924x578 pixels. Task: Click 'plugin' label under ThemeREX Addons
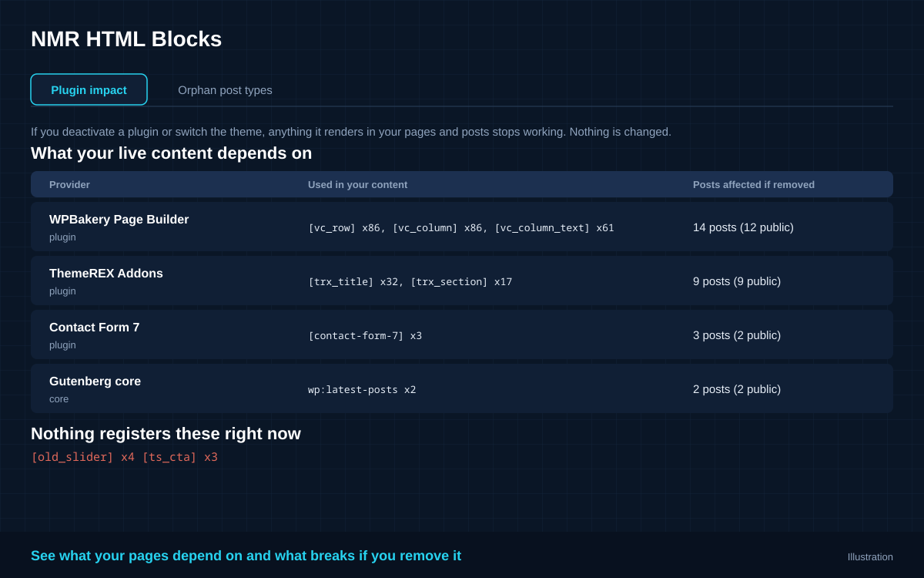pyautogui.click(x=62, y=291)
